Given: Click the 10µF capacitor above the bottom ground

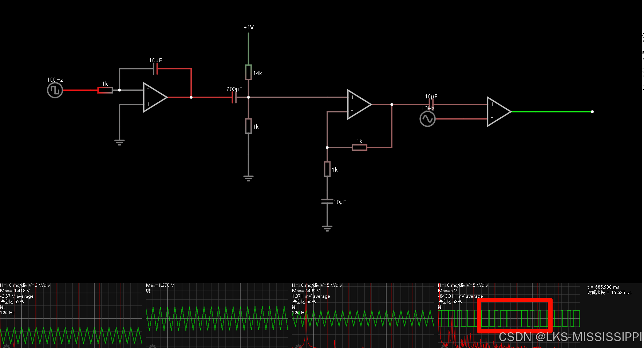Looking at the screenshot, I should point(327,202).
